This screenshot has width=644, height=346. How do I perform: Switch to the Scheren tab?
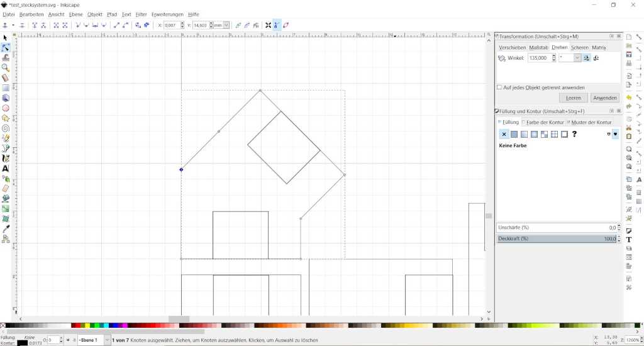tap(579, 48)
